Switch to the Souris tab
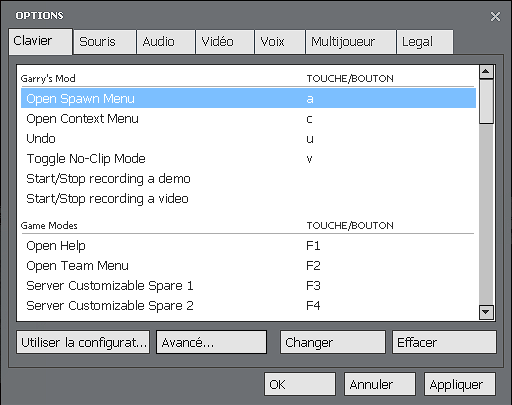Image resolution: width=512 pixels, height=405 pixels. pos(105,42)
